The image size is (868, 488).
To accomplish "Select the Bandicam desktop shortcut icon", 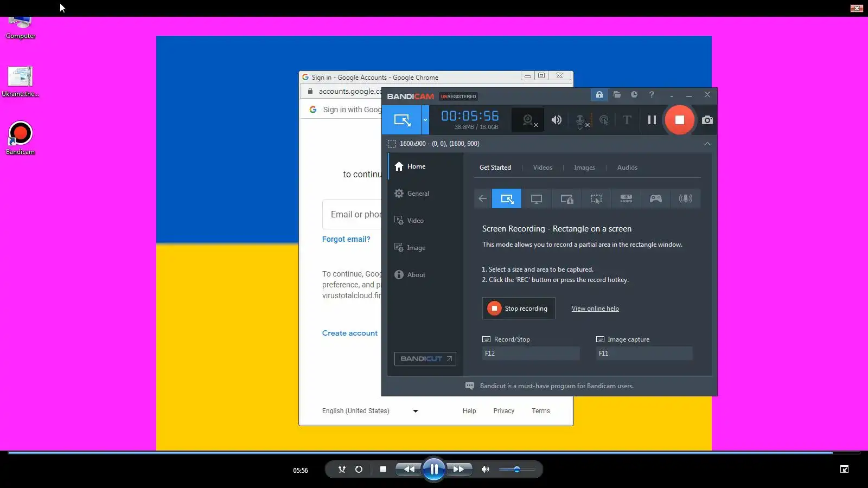I will click(20, 138).
